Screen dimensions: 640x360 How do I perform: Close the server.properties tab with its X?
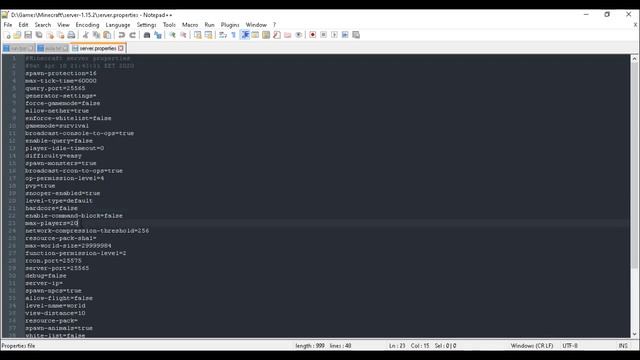tap(121, 48)
